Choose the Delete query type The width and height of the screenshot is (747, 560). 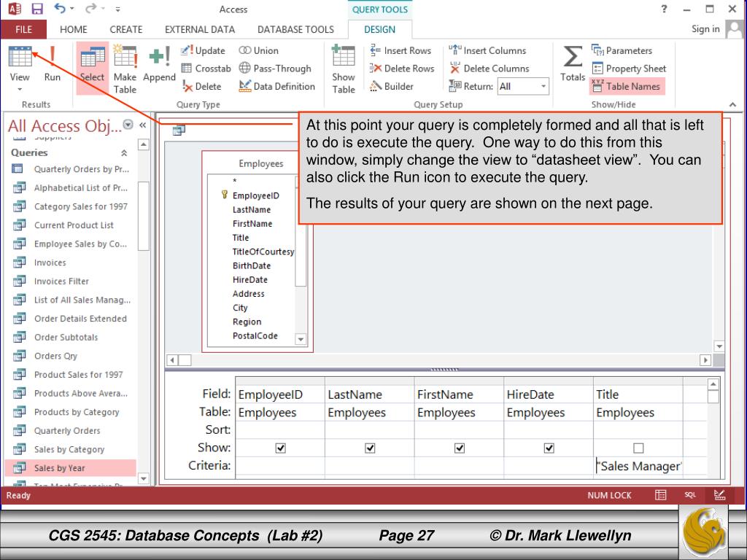click(201, 86)
